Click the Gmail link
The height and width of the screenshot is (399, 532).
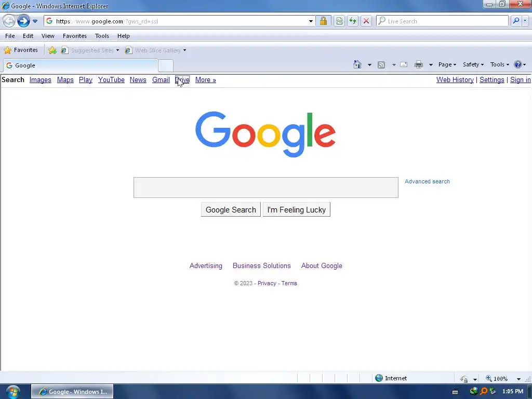pyautogui.click(x=161, y=79)
